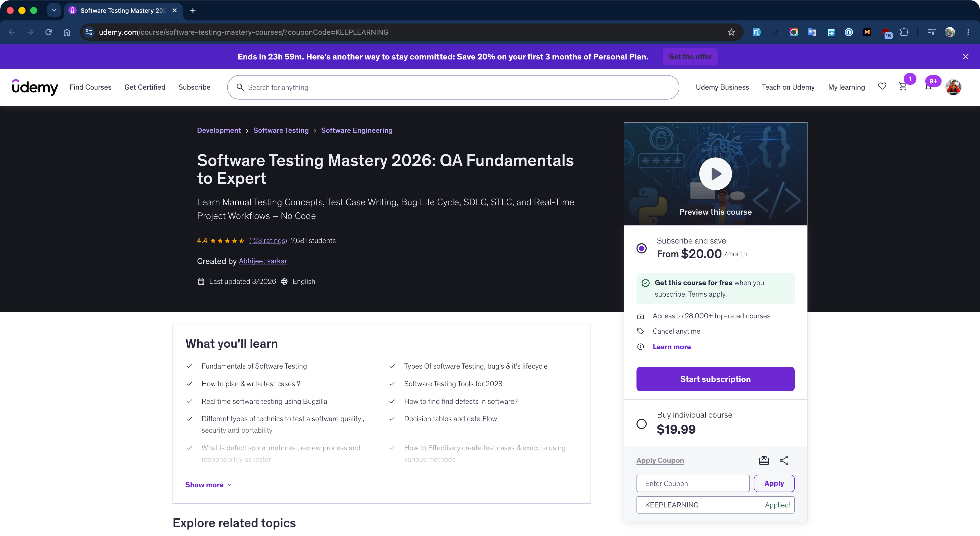
Task: Reload the page with refresh icon
Action: (x=48, y=32)
